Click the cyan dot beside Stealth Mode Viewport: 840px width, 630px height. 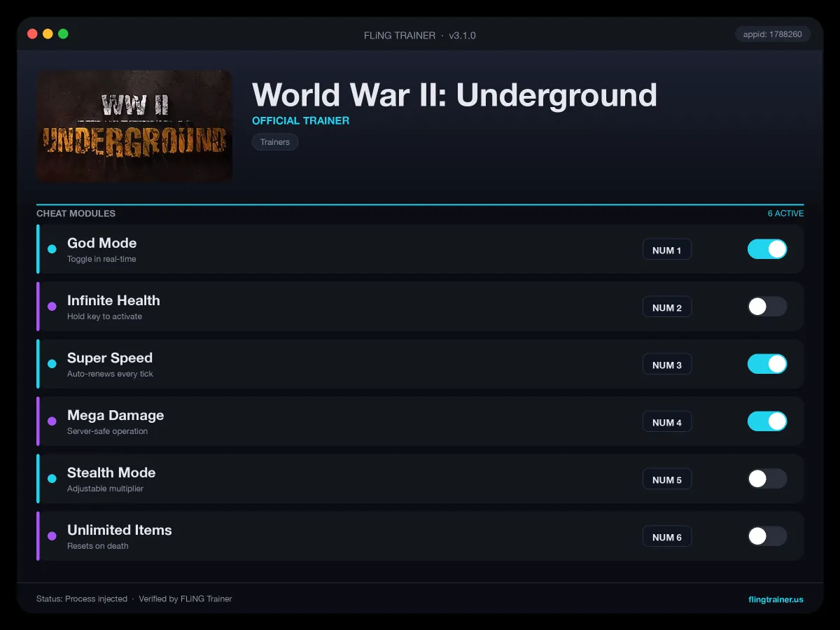52,479
